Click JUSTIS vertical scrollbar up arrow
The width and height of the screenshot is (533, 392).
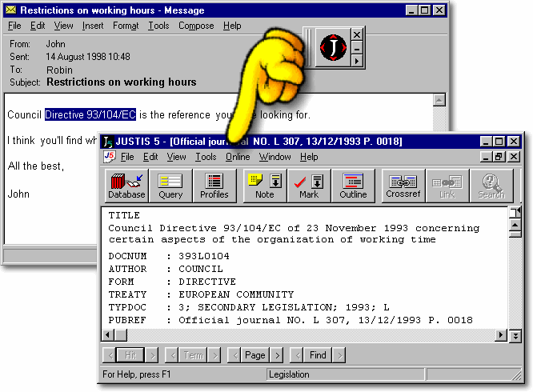pyautogui.click(x=515, y=225)
